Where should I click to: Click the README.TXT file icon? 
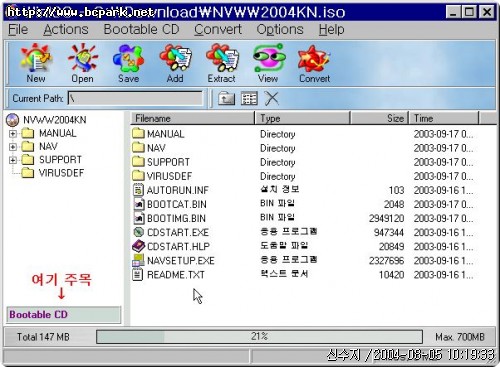click(x=138, y=275)
